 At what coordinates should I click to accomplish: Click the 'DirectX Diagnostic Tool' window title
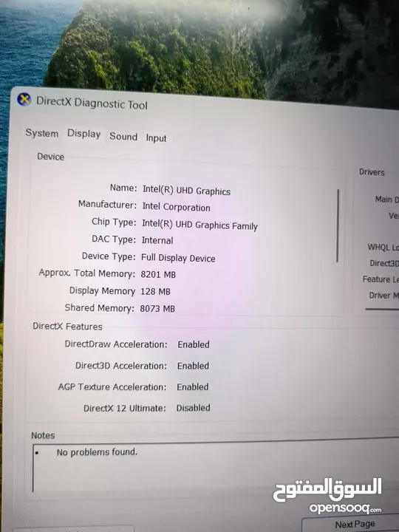[92, 103]
